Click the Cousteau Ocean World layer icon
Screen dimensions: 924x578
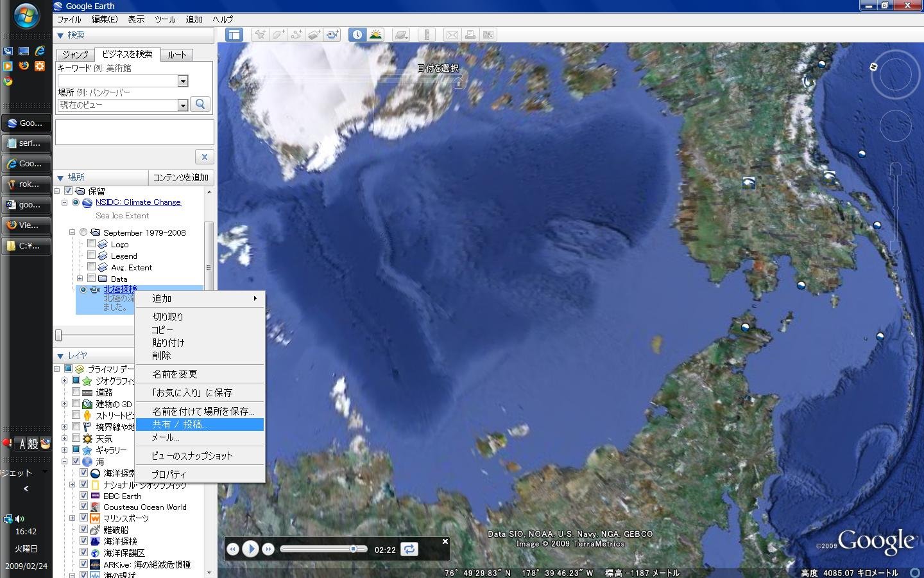pos(95,507)
